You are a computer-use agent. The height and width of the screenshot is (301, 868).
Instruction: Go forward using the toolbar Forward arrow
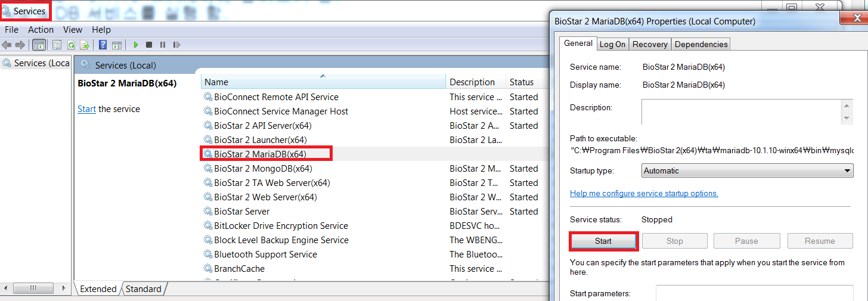click(x=20, y=45)
